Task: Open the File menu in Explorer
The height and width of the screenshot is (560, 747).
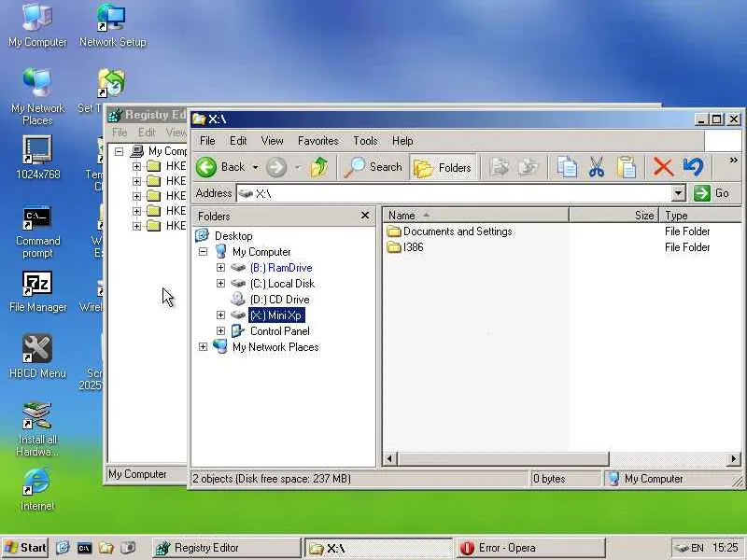Action: tap(207, 141)
